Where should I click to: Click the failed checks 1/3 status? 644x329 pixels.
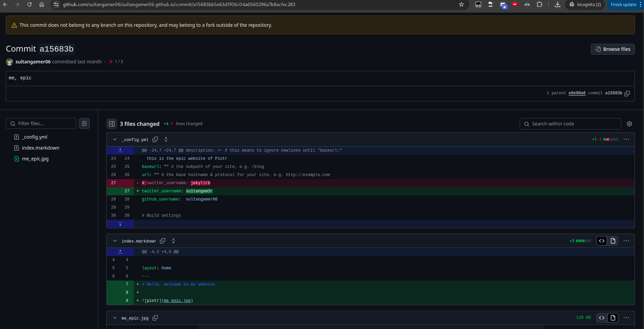click(116, 62)
